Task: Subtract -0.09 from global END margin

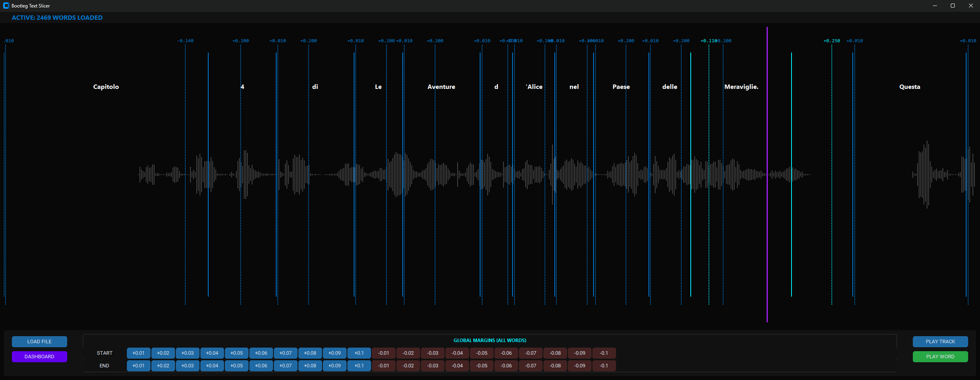Action: [579, 366]
